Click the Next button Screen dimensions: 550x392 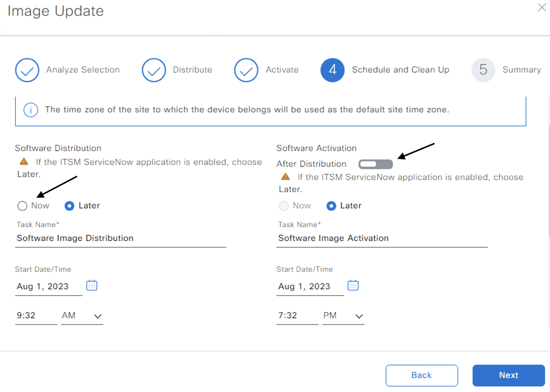(509, 375)
